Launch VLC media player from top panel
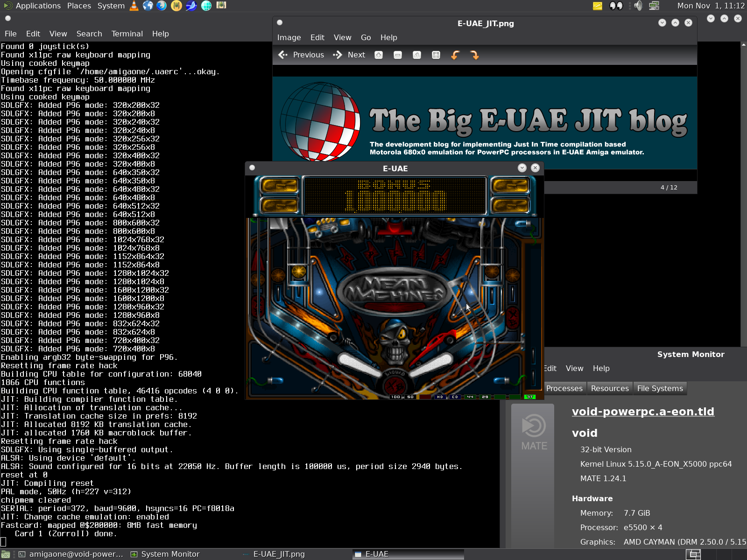 tap(134, 6)
